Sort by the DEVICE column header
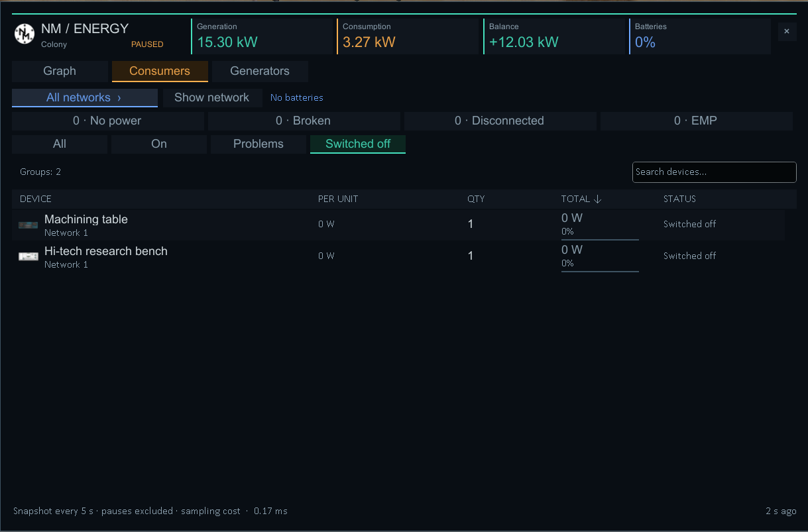Screen dimensions: 808x532 pos(36,199)
